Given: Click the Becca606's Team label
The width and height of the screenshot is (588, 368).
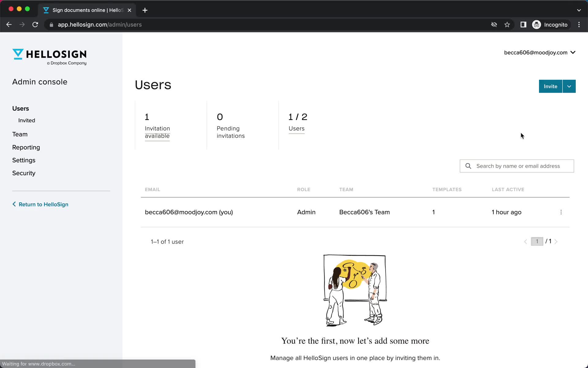Looking at the screenshot, I should tap(364, 212).
